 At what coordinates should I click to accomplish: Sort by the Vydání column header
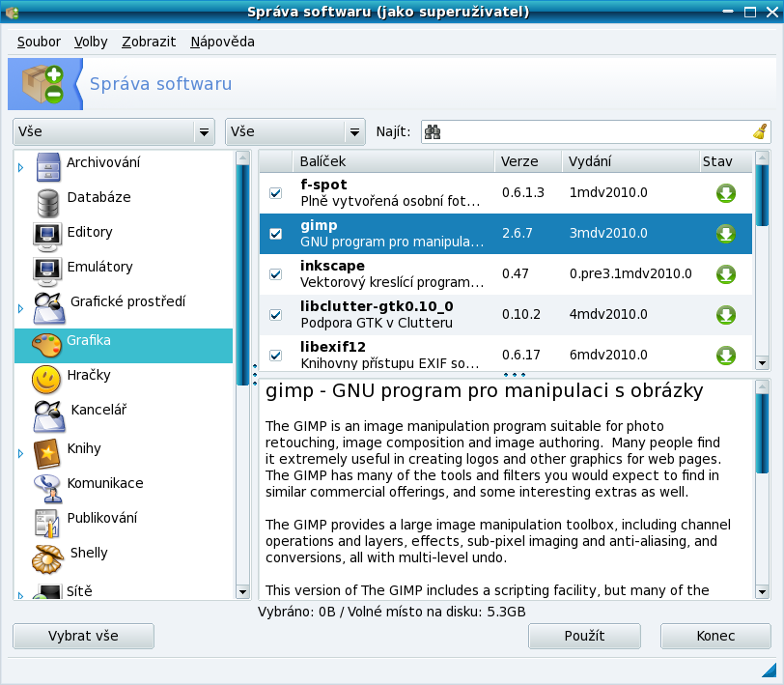(630, 161)
